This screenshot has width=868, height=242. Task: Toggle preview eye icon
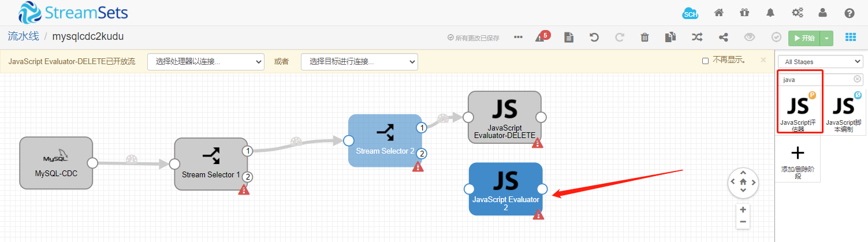pos(750,38)
